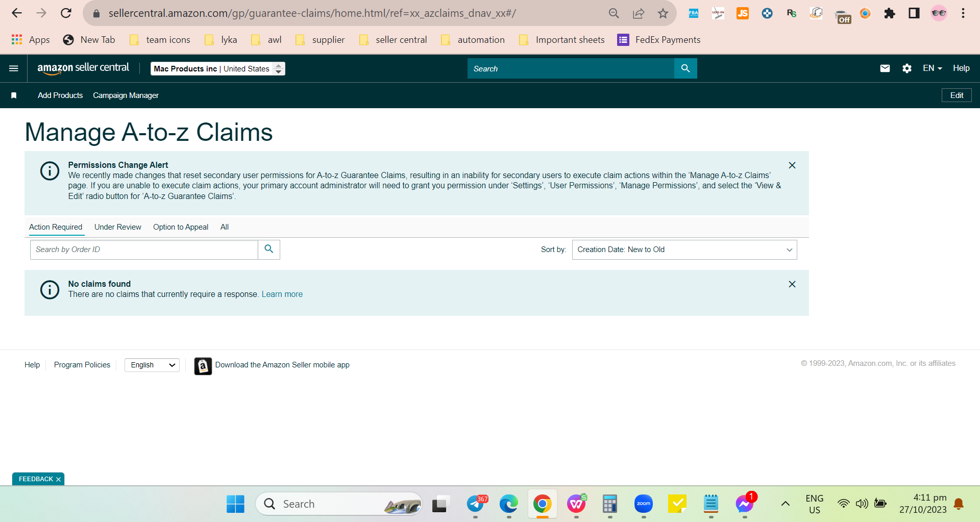This screenshot has width=980, height=522.
Task: Open the Chrome three-dot menu
Action: 963,13
